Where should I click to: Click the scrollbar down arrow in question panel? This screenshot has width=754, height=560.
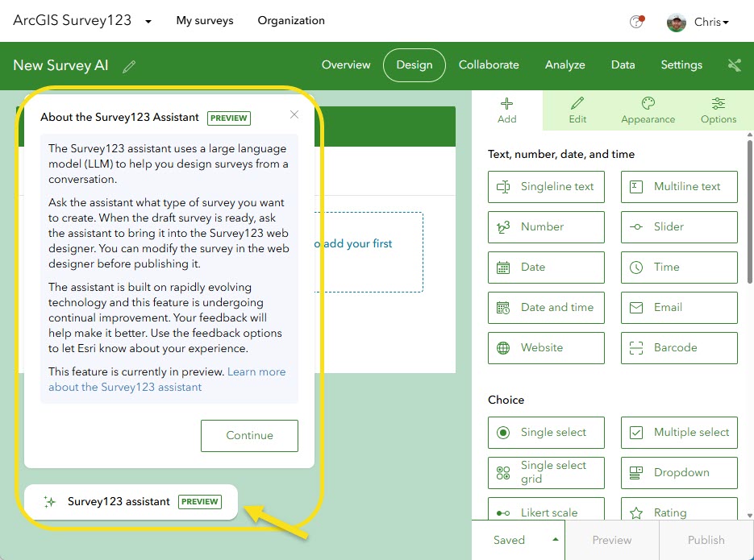point(750,516)
